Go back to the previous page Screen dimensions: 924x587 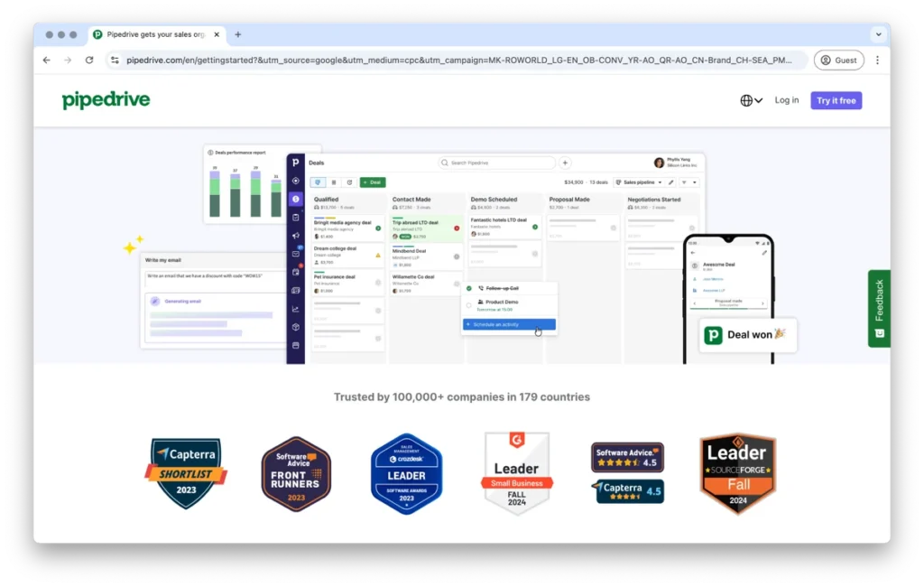pos(47,61)
